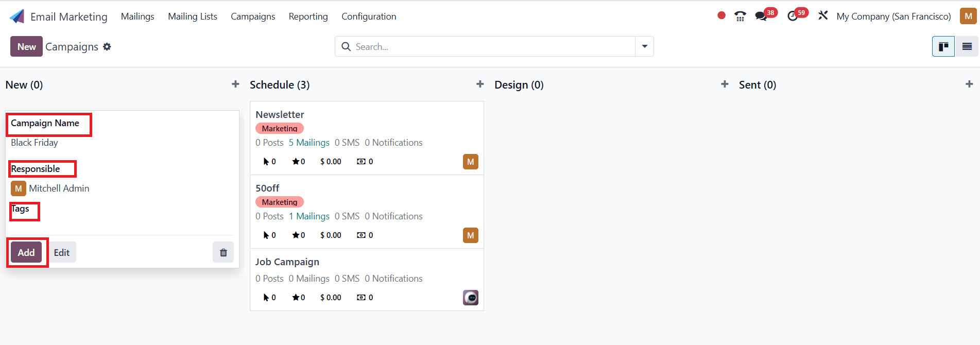Click $ 0.00 on Job Campaign card
The width and height of the screenshot is (980, 345).
click(331, 298)
